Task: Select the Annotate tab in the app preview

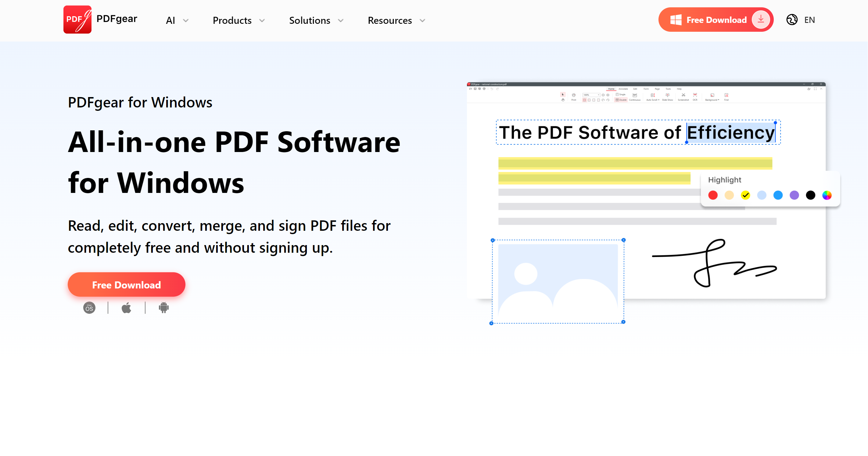Action: coord(623,89)
